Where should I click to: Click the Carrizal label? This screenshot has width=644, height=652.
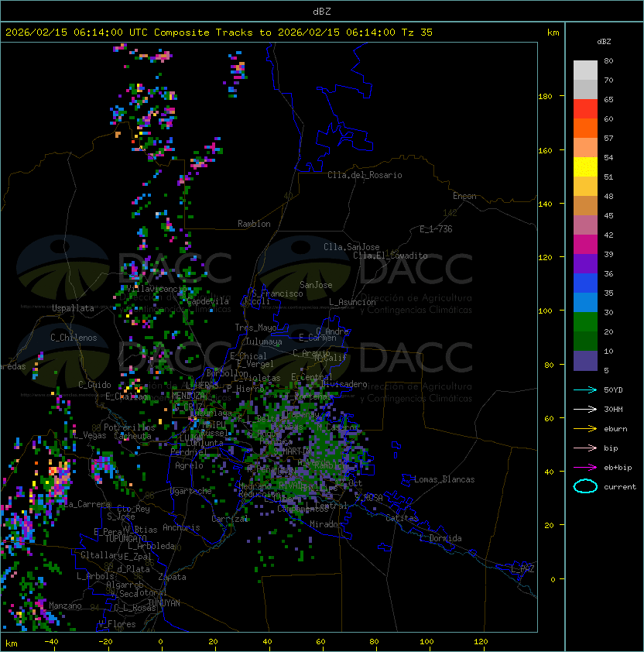pos(229,519)
